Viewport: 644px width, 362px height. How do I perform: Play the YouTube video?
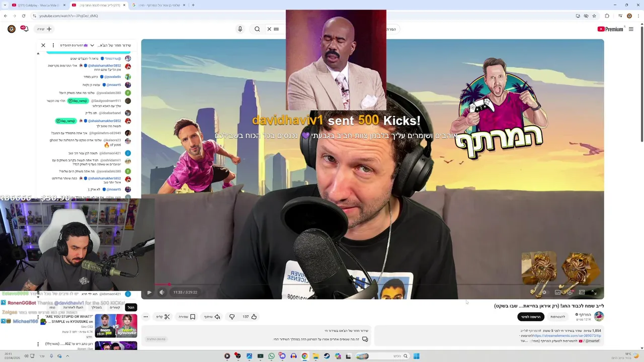pyautogui.click(x=149, y=292)
